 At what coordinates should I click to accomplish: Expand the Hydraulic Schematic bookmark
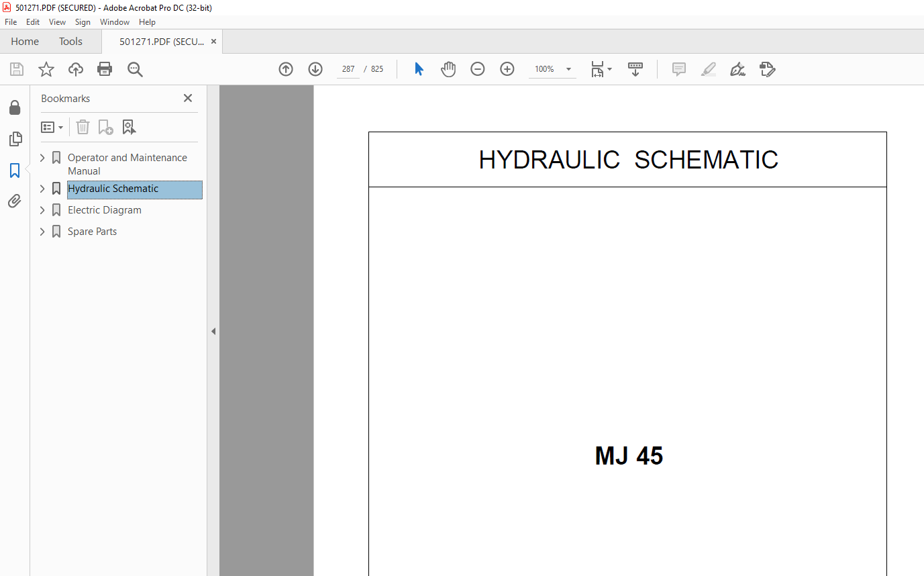43,189
